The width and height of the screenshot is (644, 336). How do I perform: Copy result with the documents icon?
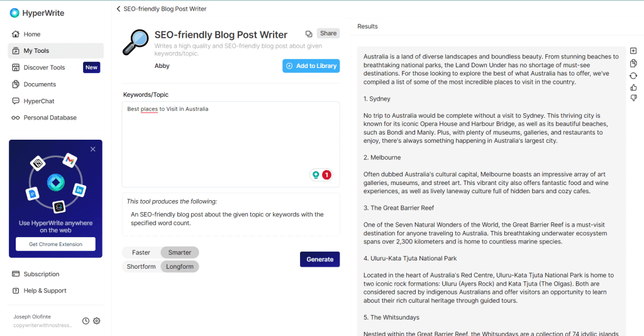tap(633, 63)
